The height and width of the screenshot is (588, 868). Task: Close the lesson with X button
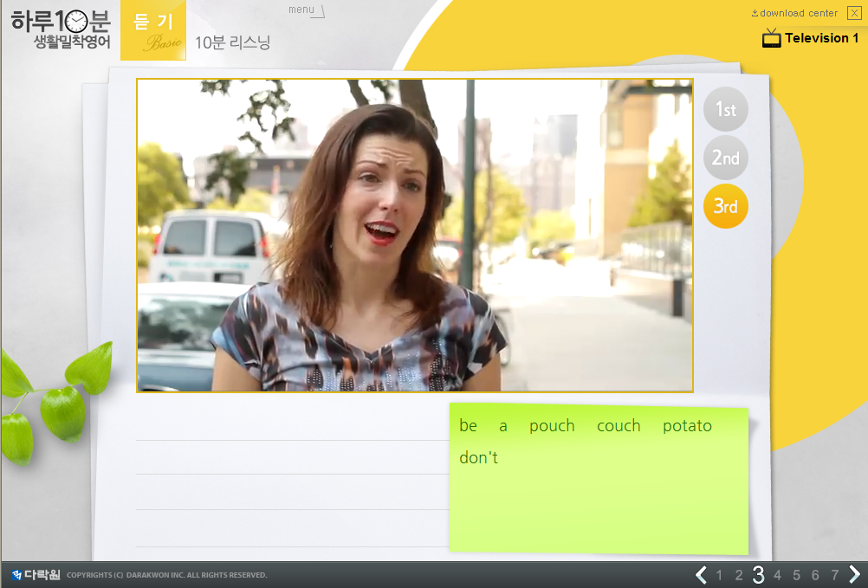coord(853,13)
